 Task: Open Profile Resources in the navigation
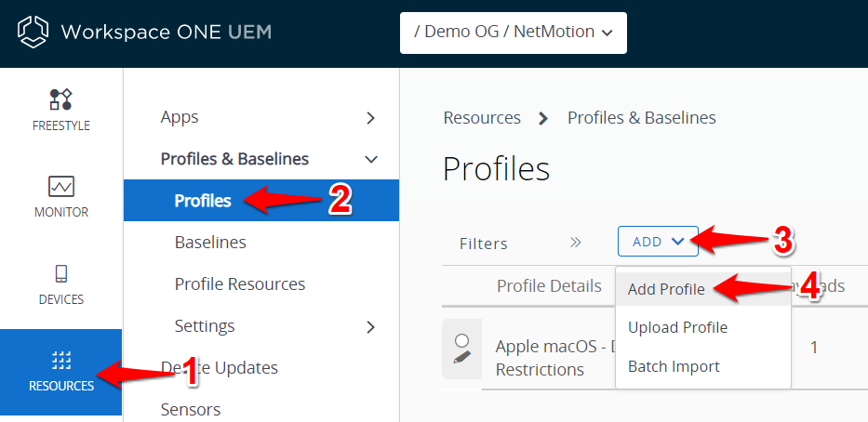click(240, 284)
